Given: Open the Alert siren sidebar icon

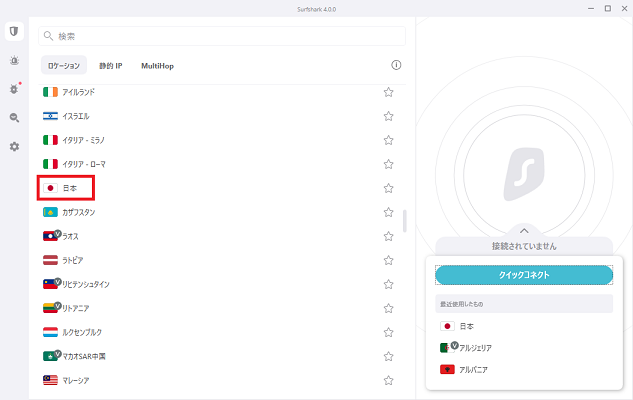Looking at the screenshot, I should [14, 61].
